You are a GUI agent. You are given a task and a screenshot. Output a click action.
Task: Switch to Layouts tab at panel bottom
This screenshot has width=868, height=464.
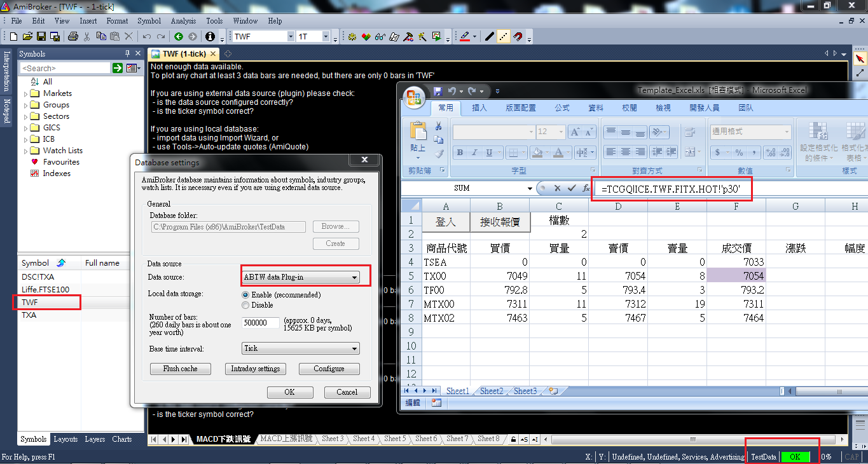point(65,439)
